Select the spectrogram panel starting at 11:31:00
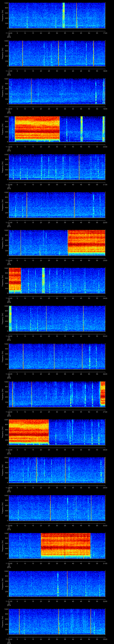114x644 pixels. 57,584
